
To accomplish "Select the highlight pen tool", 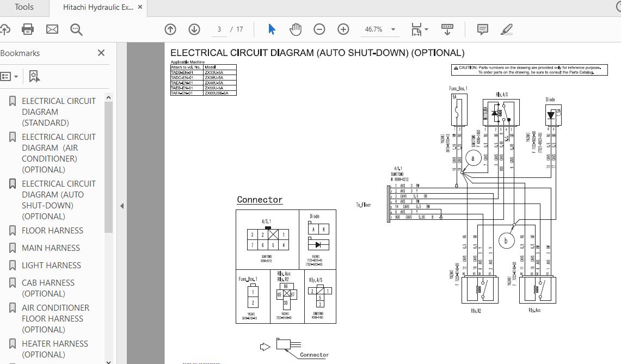I will (507, 29).
